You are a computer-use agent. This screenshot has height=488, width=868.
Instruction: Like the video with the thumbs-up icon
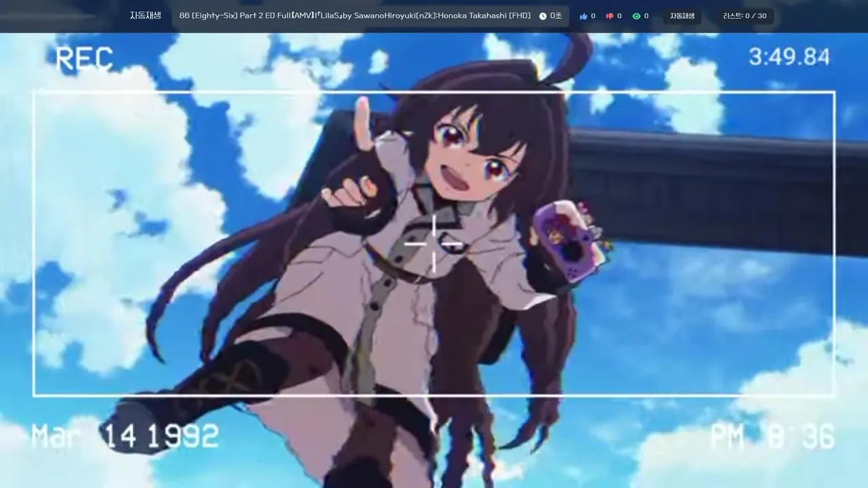583,16
